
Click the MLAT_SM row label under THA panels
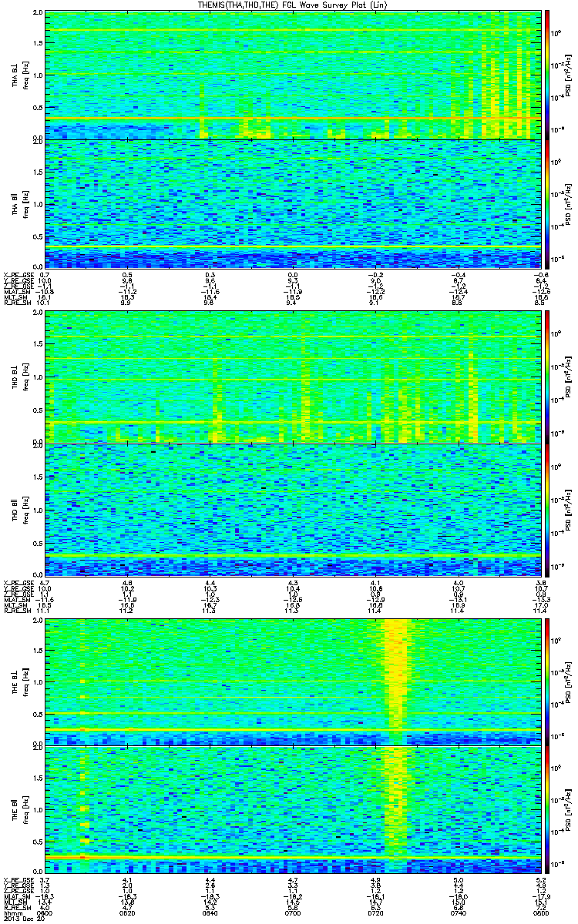[x=17, y=292]
